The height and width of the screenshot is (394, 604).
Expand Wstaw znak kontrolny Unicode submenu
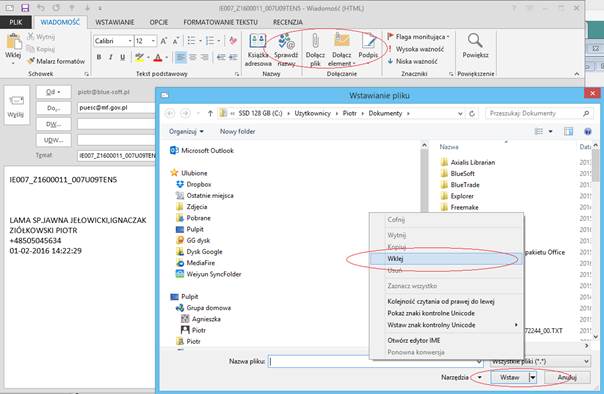(x=445, y=325)
